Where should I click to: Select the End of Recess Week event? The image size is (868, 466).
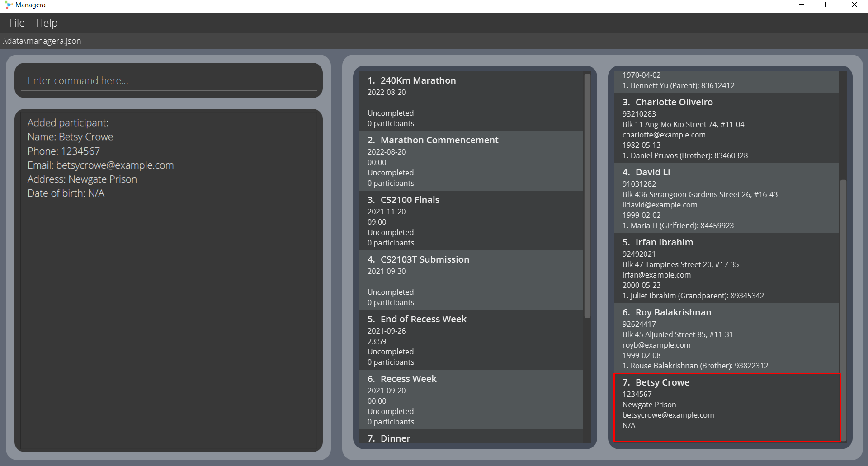tap(471, 340)
